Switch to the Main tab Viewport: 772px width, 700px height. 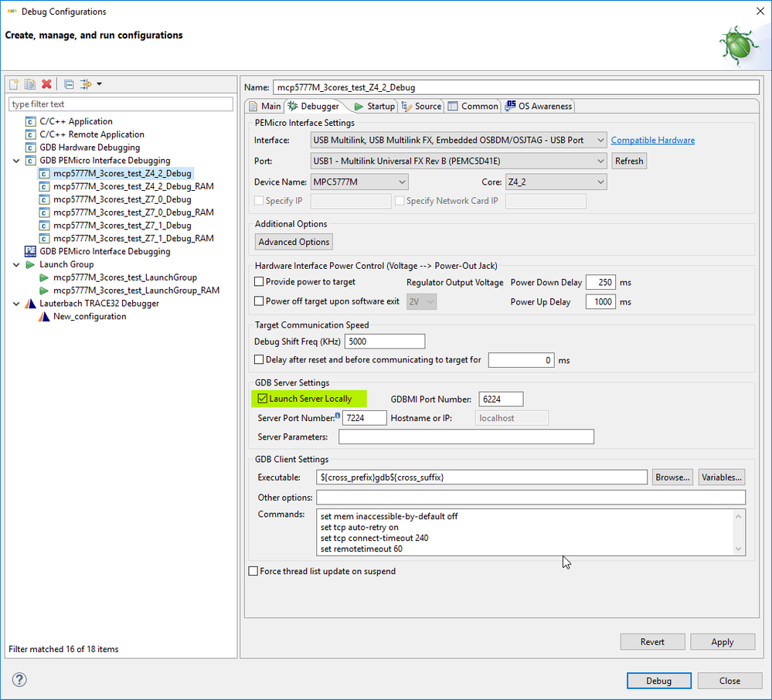[265, 107]
